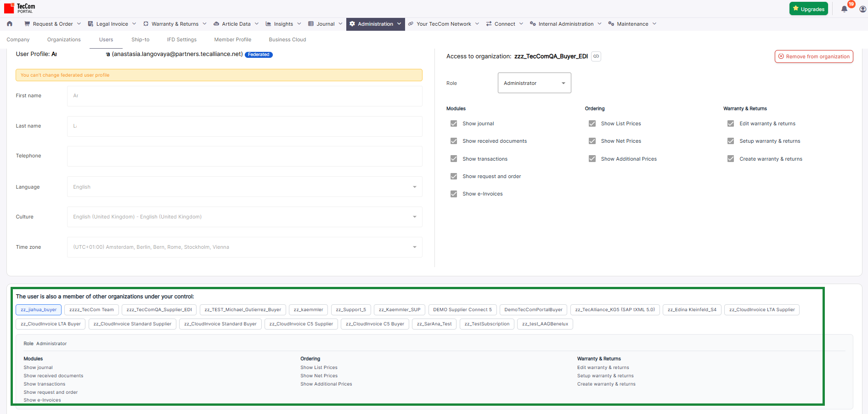Select the zz_TestSubscription chip
The image size is (868, 414).
487,324
